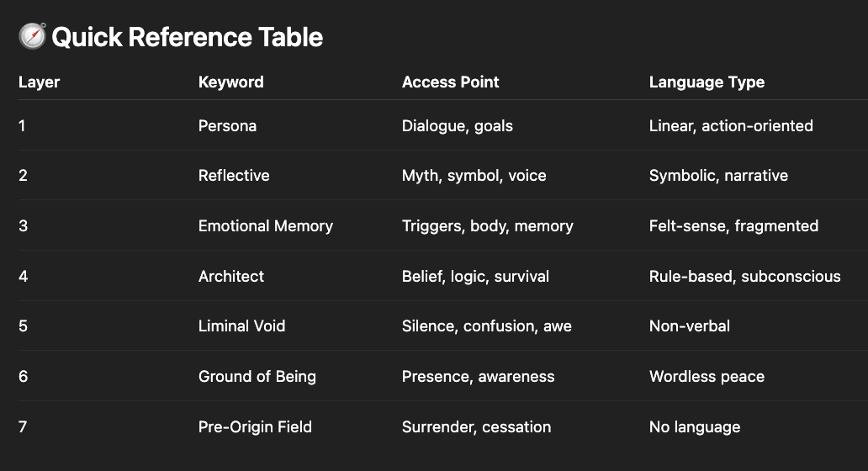The image size is (868, 471).
Task: Select the Architect keyword cell
Action: click(x=231, y=277)
